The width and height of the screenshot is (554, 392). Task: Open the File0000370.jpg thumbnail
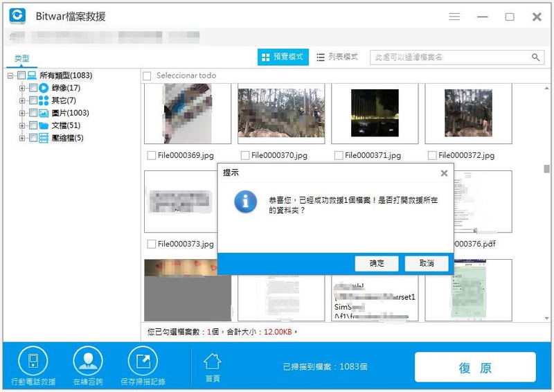[281, 114]
